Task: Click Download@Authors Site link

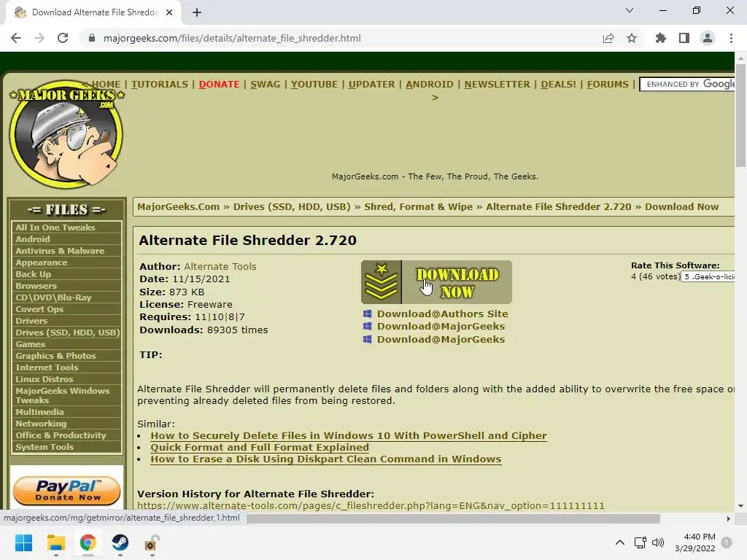Action: (443, 314)
